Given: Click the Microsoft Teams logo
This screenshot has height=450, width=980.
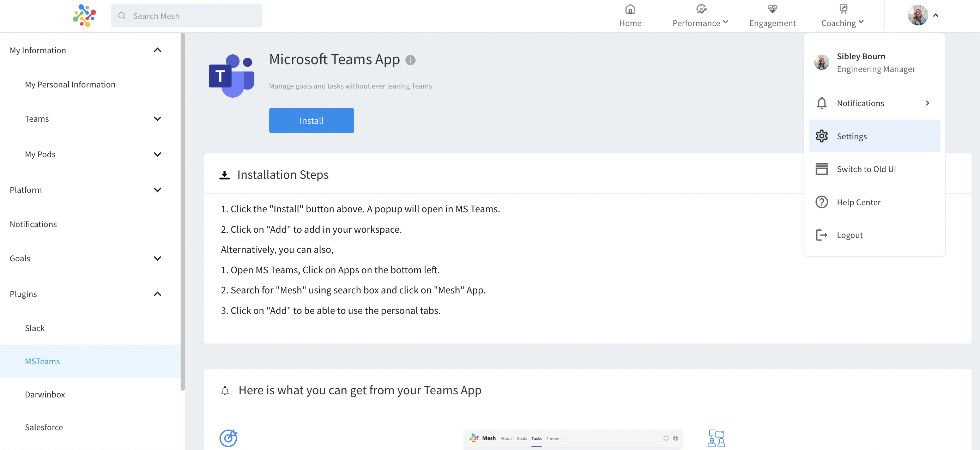Looking at the screenshot, I should 231,75.
